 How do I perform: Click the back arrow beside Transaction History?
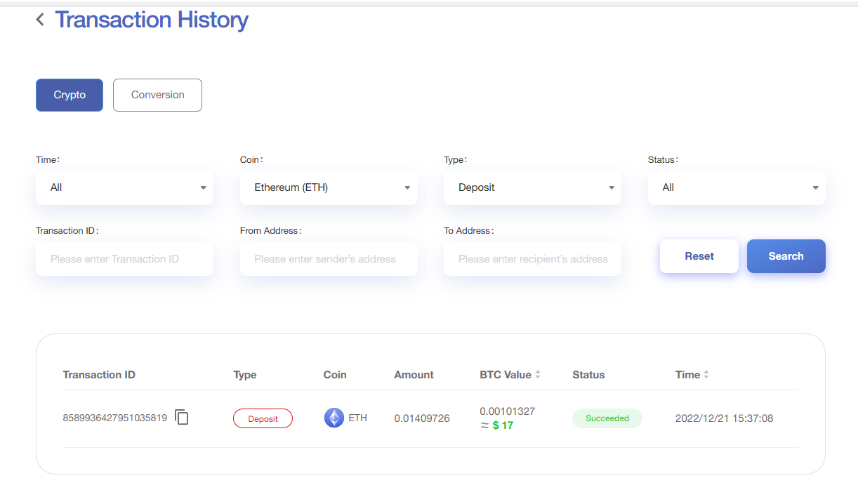40,20
